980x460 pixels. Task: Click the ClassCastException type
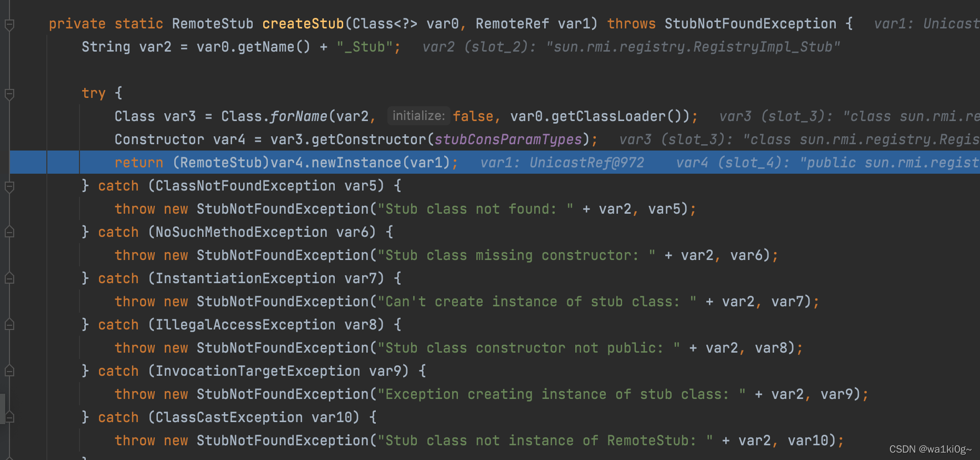[229, 417]
